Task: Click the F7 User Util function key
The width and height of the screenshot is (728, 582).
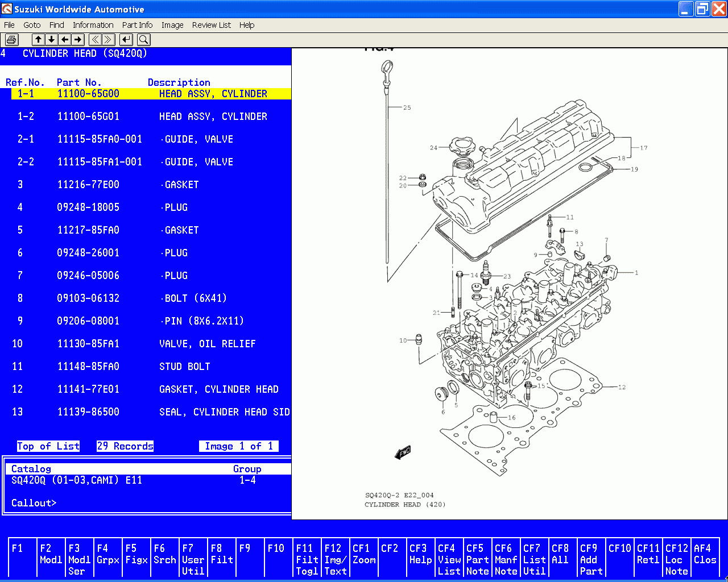Action: (x=193, y=558)
